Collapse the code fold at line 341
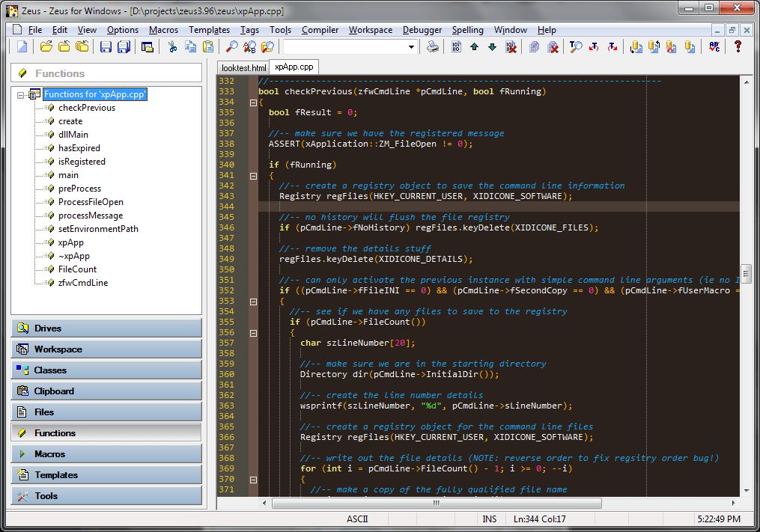 click(x=252, y=175)
